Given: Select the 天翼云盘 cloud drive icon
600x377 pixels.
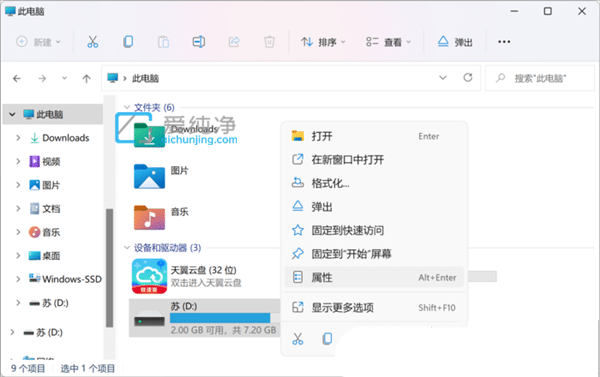Looking at the screenshot, I should click(x=149, y=276).
